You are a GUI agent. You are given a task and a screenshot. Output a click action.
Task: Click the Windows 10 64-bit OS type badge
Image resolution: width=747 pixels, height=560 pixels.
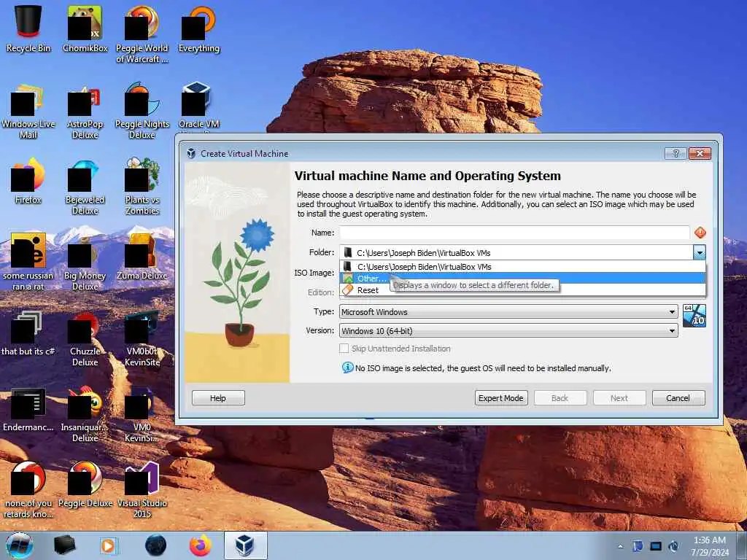click(x=694, y=315)
